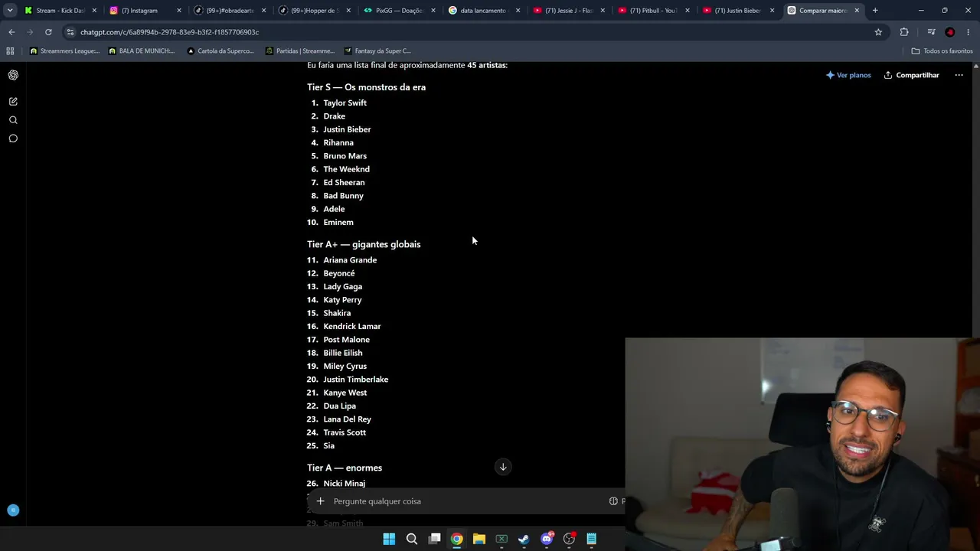Start a new chat with the pencil icon

tap(13, 101)
